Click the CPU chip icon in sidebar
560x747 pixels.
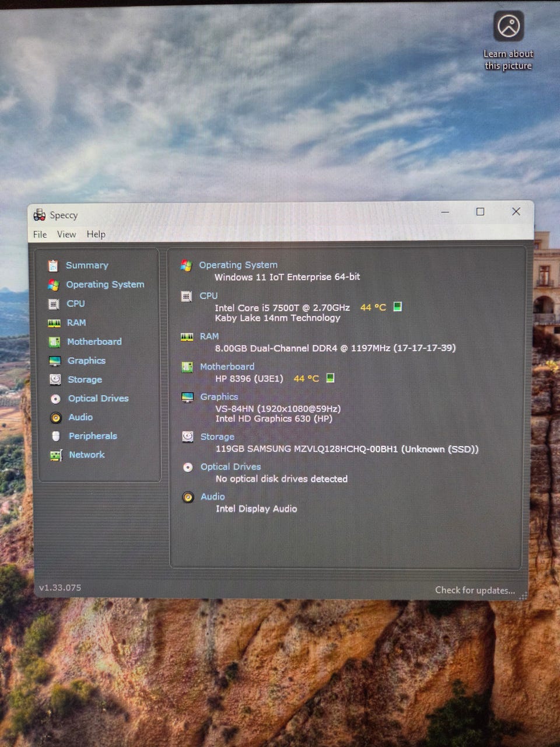54,304
